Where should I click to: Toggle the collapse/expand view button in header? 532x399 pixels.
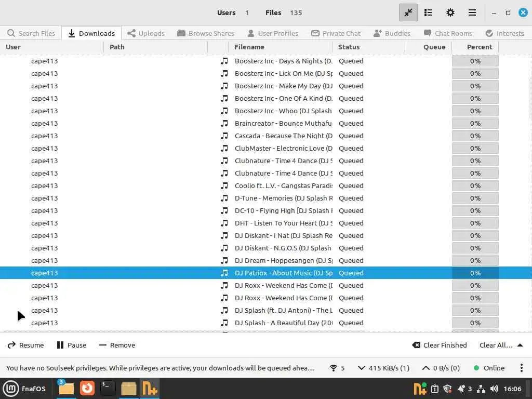click(408, 12)
